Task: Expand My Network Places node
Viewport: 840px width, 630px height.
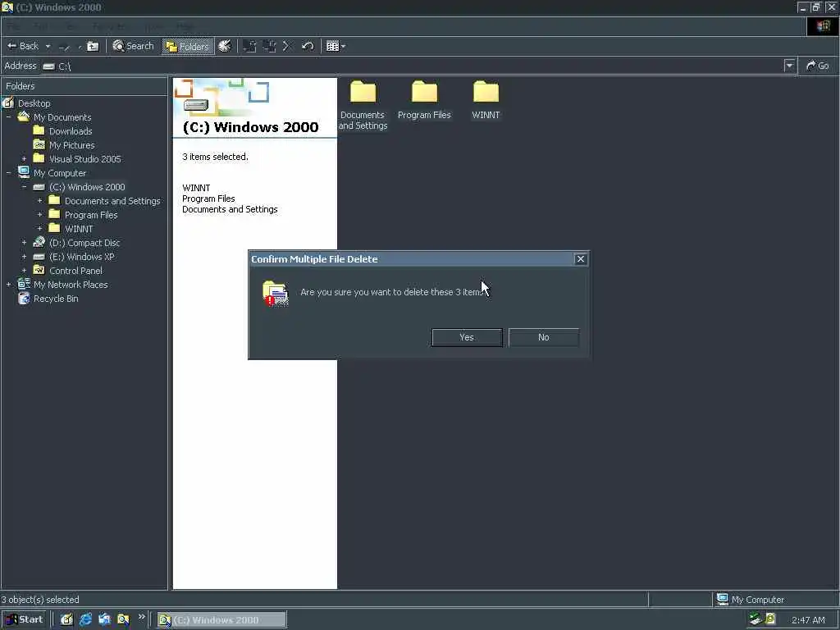Action: [8, 285]
